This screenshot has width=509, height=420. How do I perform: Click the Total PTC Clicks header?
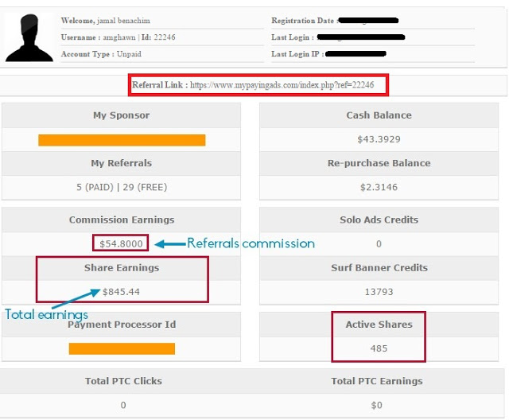[123, 381]
